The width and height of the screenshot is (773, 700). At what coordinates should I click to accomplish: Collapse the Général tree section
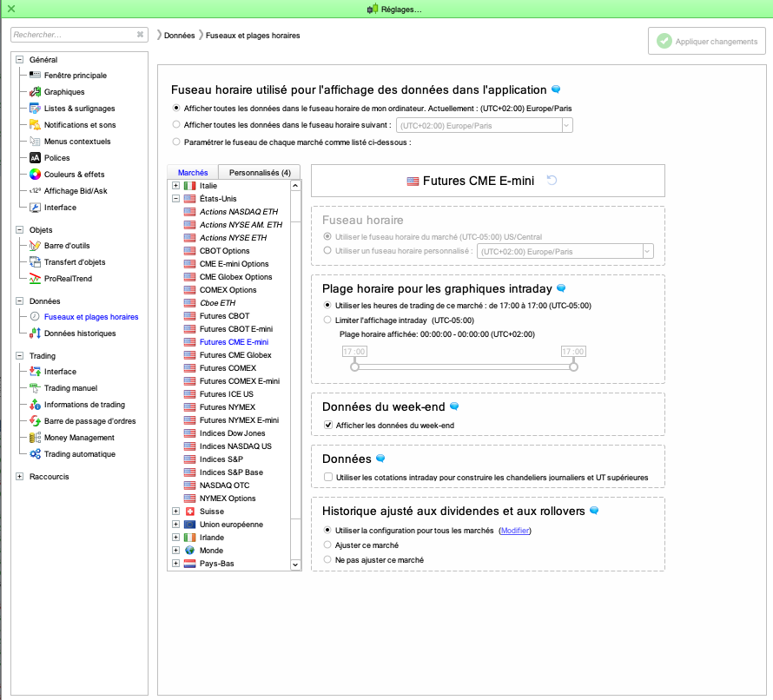pyautogui.click(x=20, y=59)
